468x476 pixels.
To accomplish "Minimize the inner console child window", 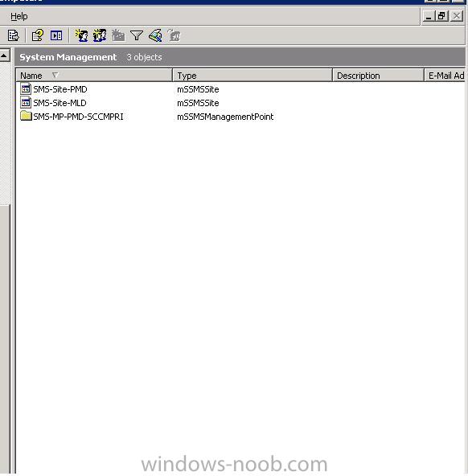I will pyautogui.click(x=429, y=16).
